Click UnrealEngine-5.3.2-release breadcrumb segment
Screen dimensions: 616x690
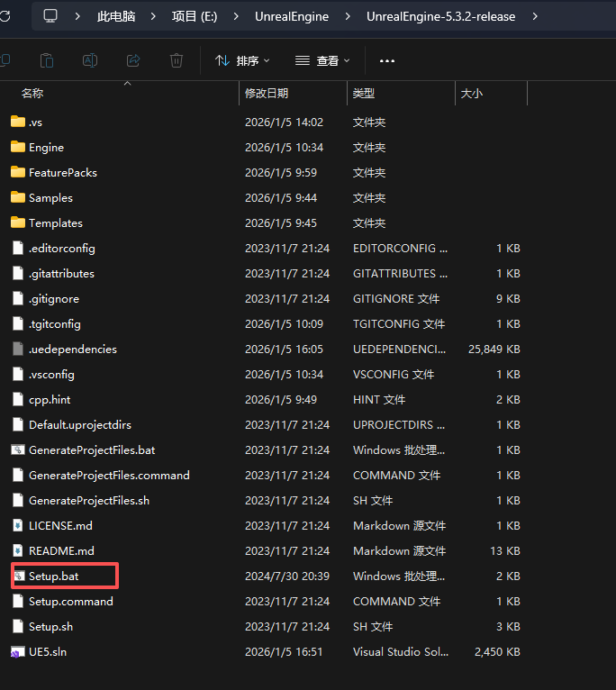[x=441, y=16]
